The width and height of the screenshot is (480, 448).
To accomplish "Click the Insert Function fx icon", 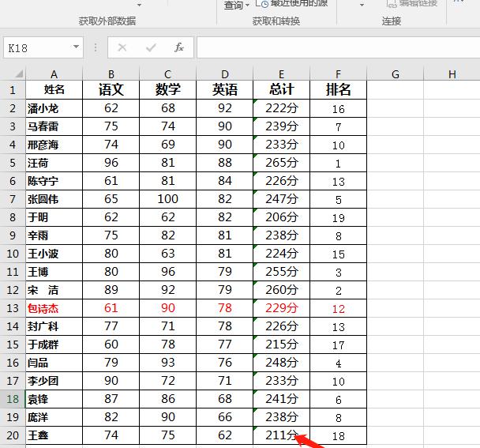I will tap(179, 47).
